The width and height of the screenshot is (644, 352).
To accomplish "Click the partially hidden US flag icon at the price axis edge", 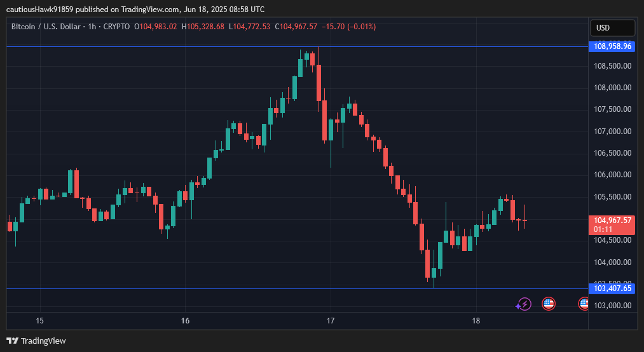I will tap(583, 304).
